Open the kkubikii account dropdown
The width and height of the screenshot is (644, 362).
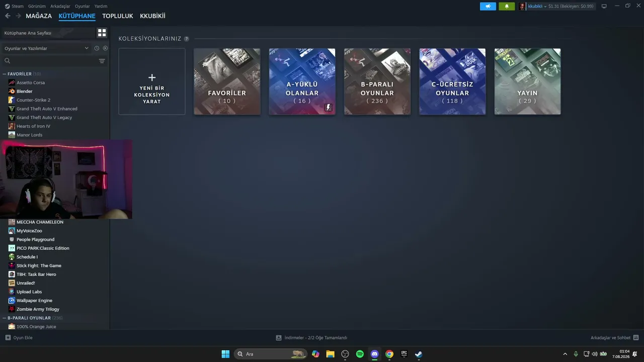[x=537, y=6]
